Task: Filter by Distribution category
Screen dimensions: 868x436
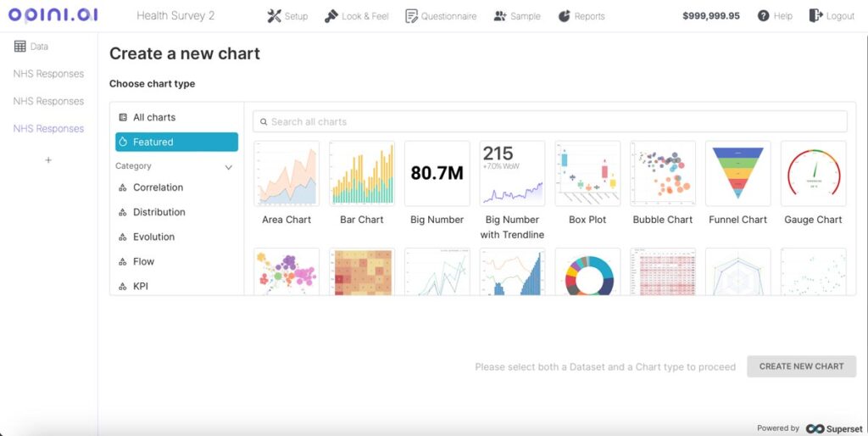Action: coord(176,212)
